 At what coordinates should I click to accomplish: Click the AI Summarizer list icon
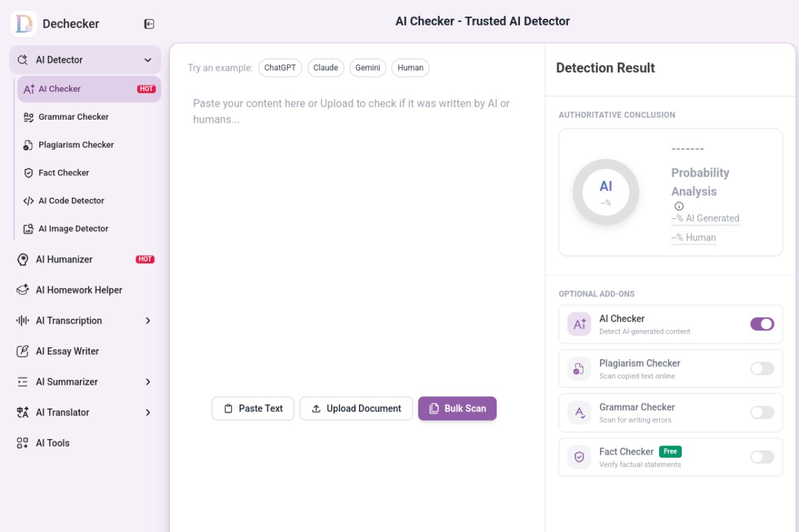22,382
